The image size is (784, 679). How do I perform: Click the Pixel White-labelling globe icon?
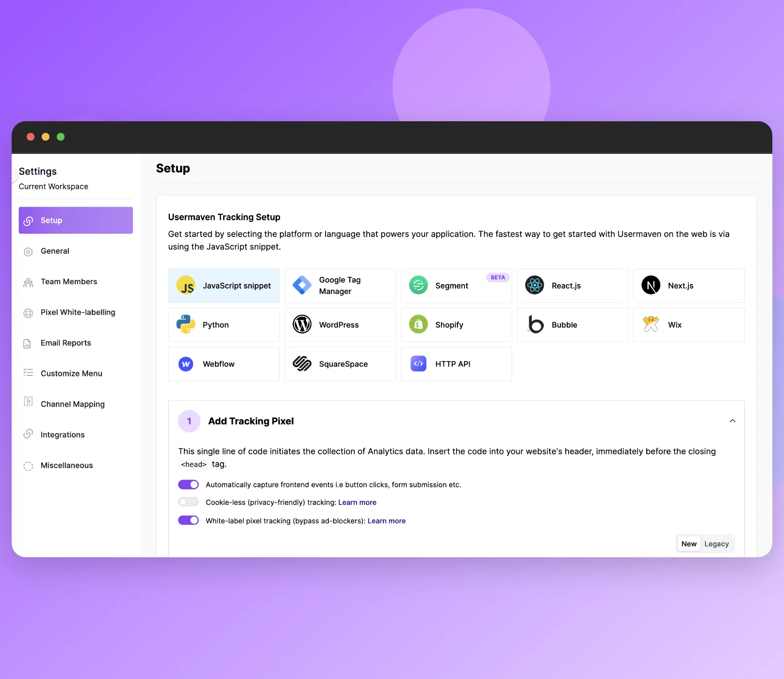tap(28, 313)
